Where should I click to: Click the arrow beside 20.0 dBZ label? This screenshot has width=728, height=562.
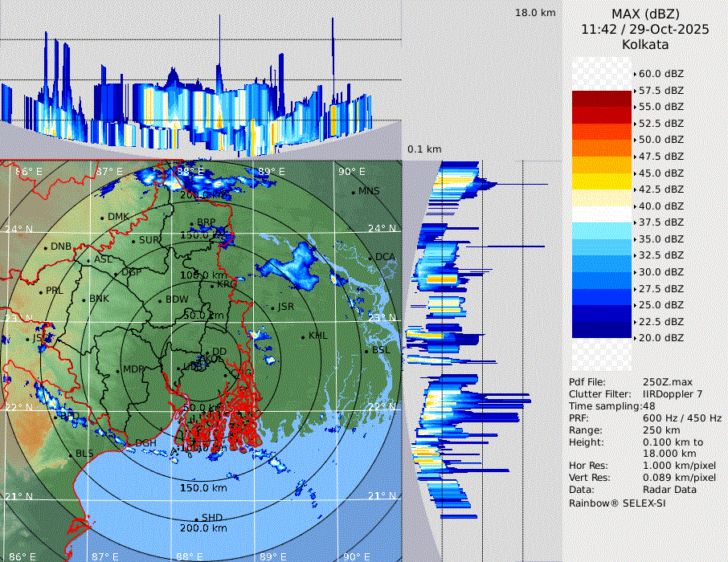tap(636, 339)
